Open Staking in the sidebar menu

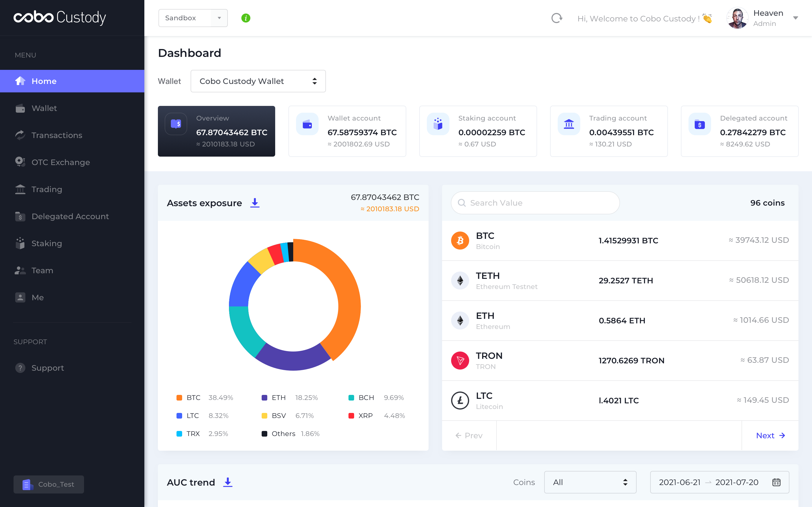47,243
